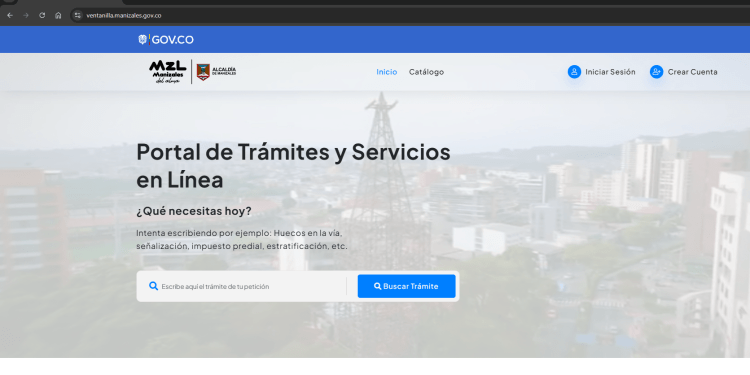This screenshot has height=375, width=750.
Task: Focus the 'Escribe aquí el trámite' search field
Action: tap(247, 287)
